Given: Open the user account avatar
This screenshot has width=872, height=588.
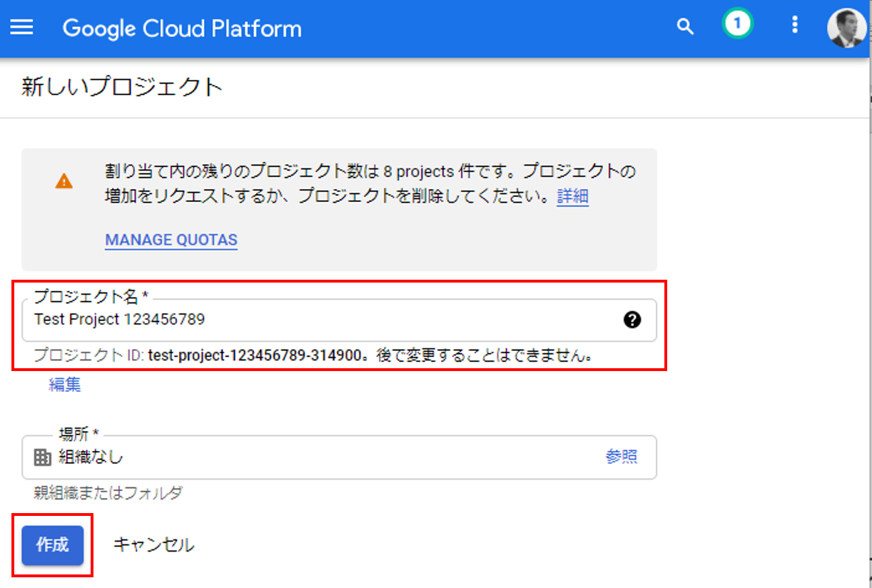Looking at the screenshot, I should [x=846, y=28].
